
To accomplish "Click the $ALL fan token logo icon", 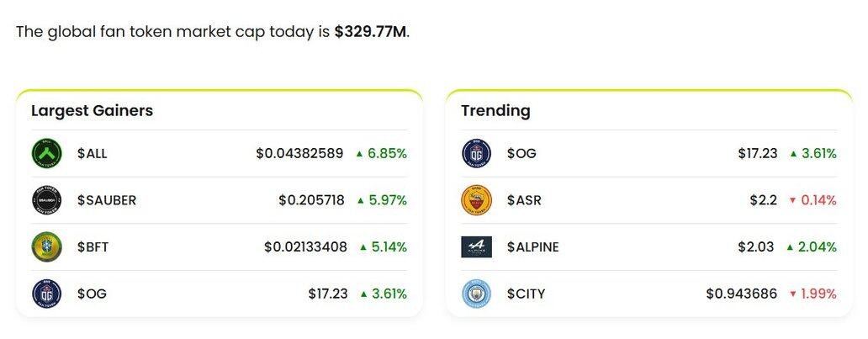I will pos(46,153).
